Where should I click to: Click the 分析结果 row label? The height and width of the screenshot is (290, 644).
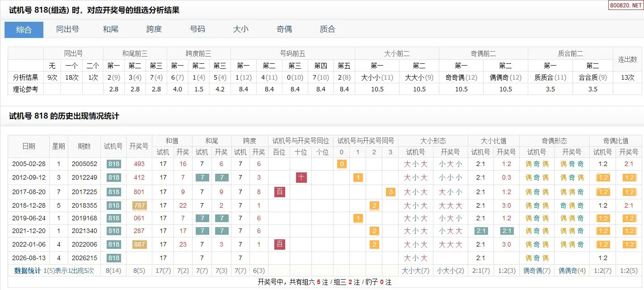pyautogui.click(x=26, y=77)
